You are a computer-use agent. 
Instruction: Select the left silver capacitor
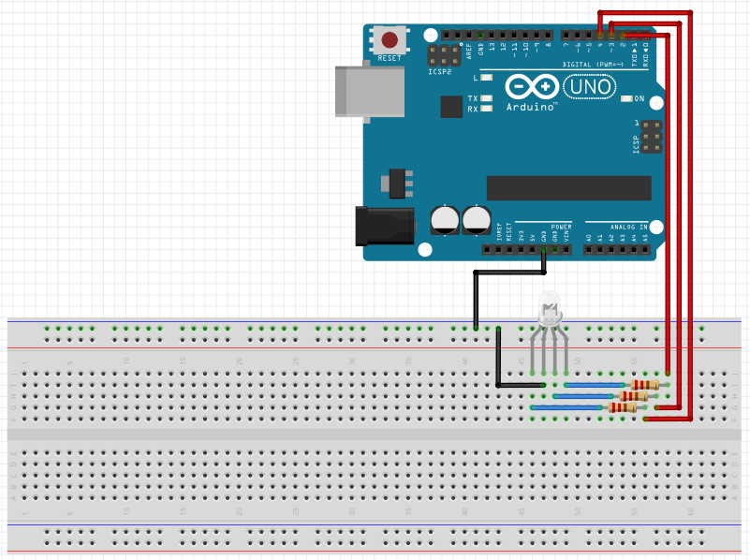pyautogui.click(x=445, y=219)
